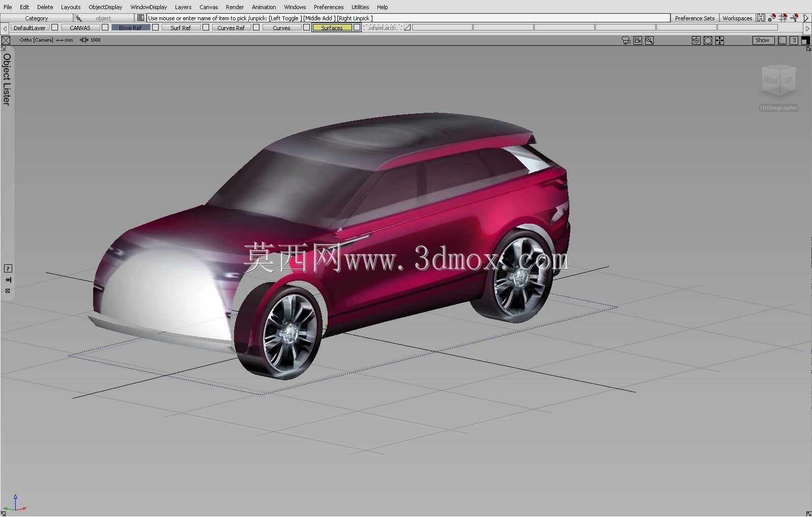The height and width of the screenshot is (517, 812).
Task: Open the Utilities menu
Action: point(360,7)
